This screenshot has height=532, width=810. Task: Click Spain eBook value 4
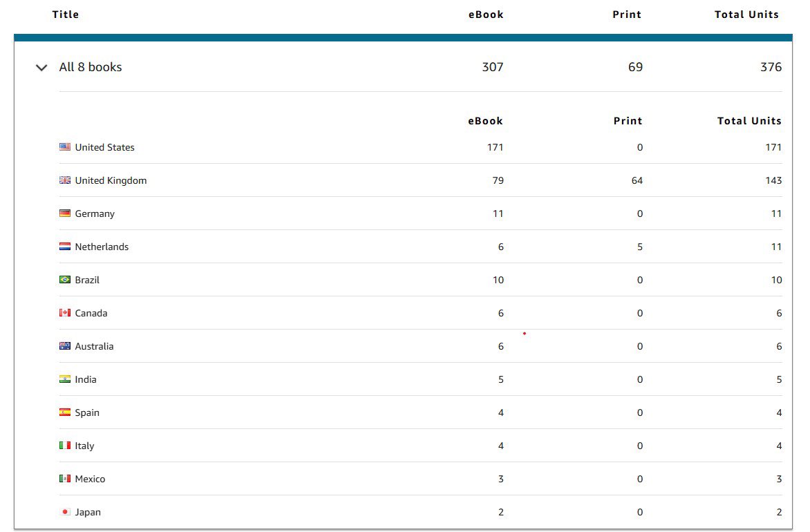[500, 412]
